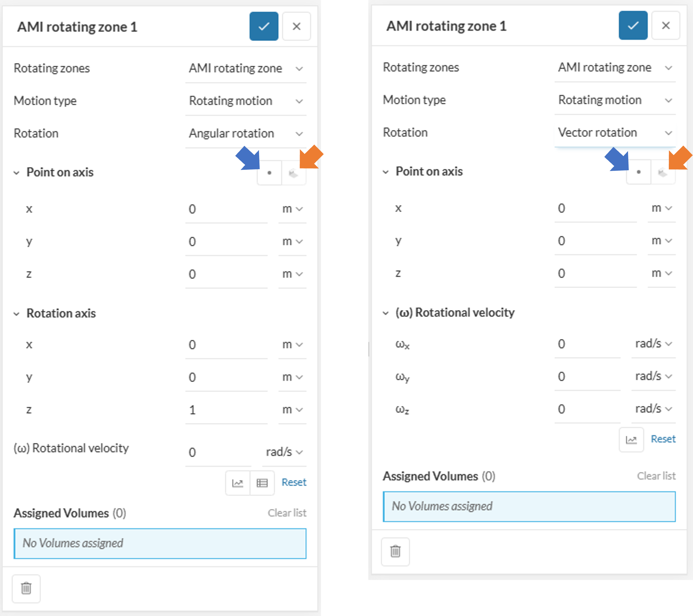
Task: Click trash icon in Vector rotation panel
Action: coord(395,551)
